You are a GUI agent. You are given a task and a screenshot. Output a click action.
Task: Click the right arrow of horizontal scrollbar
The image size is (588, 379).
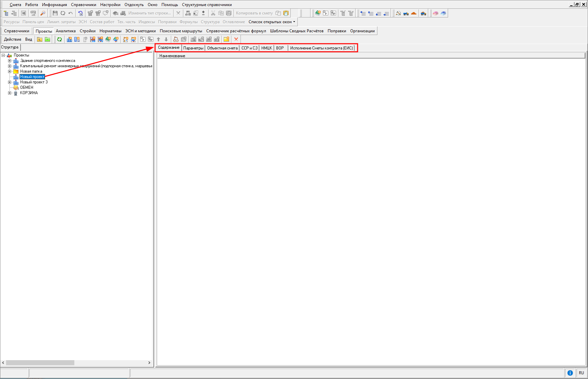point(149,363)
